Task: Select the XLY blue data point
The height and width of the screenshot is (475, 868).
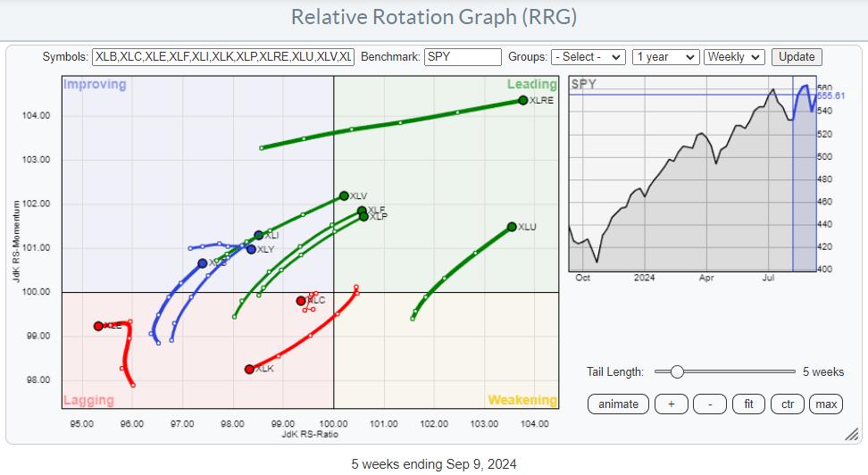Action: click(x=252, y=249)
